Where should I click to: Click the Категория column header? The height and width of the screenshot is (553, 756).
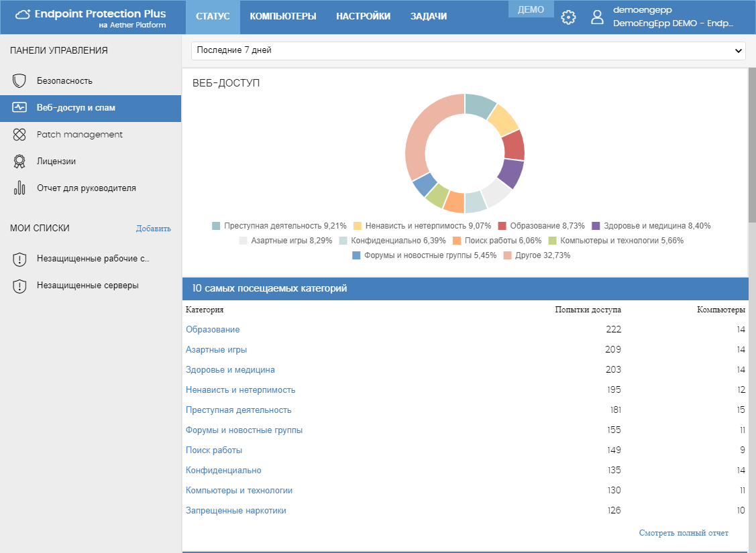[205, 310]
